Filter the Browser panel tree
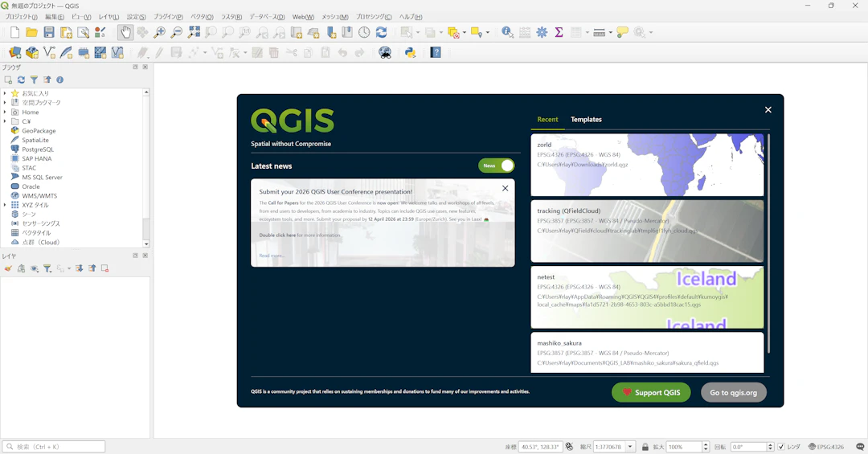868x454 pixels. (x=34, y=80)
